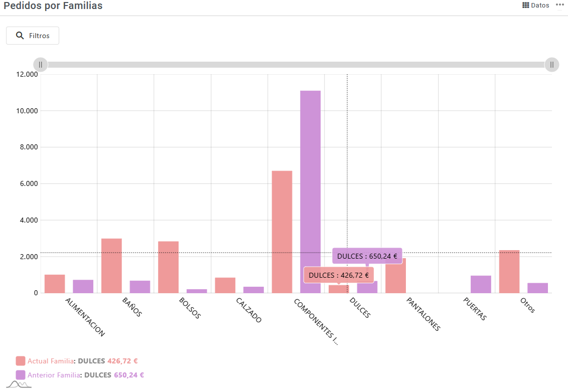Open the Datos grid view icon

click(526, 6)
